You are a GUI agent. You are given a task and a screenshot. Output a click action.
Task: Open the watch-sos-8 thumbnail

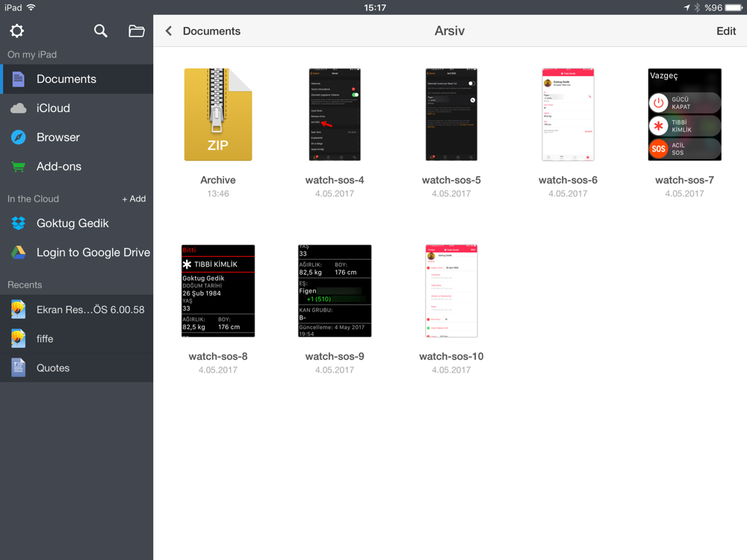[x=218, y=290]
